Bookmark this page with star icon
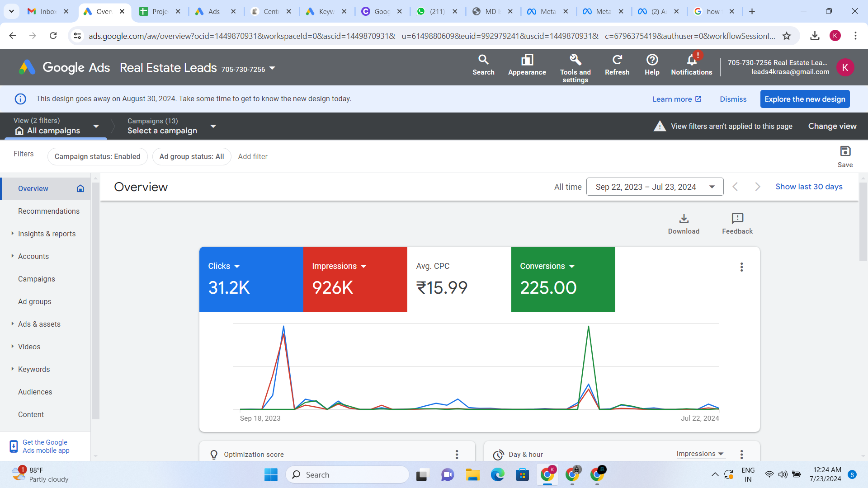 pyautogui.click(x=787, y=36)
